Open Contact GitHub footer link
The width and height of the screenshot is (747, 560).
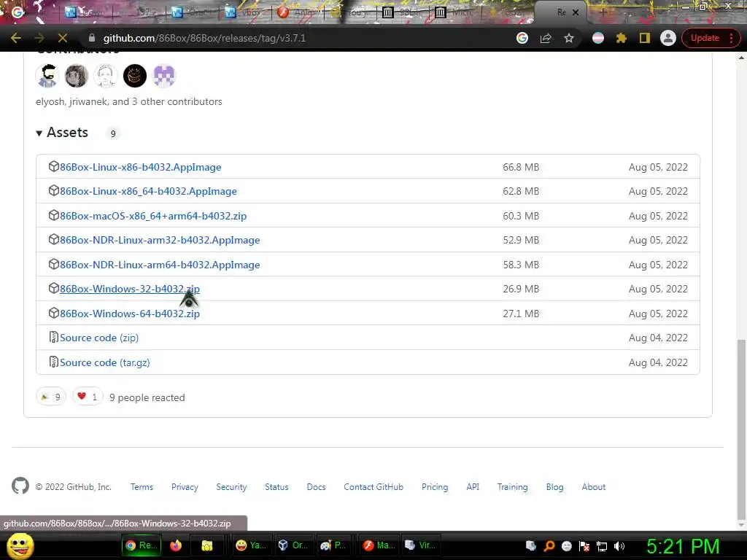click(373, 487)
